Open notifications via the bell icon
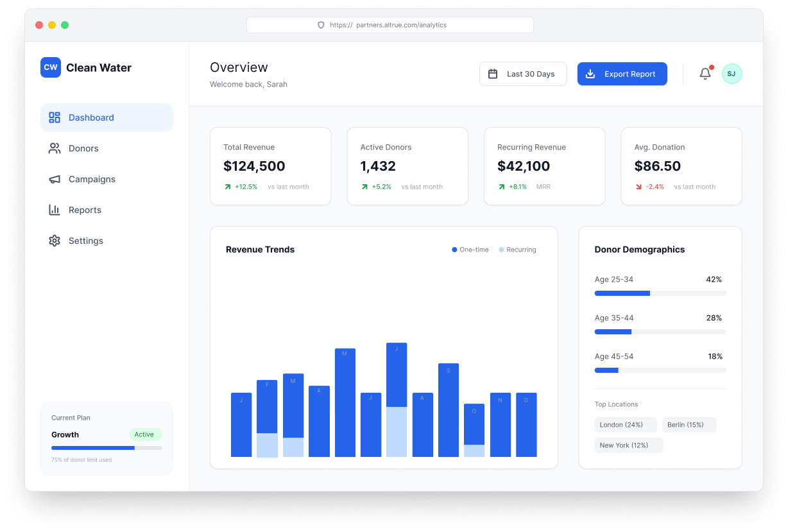Screen dimensions: 788x532 pos(705,74)
